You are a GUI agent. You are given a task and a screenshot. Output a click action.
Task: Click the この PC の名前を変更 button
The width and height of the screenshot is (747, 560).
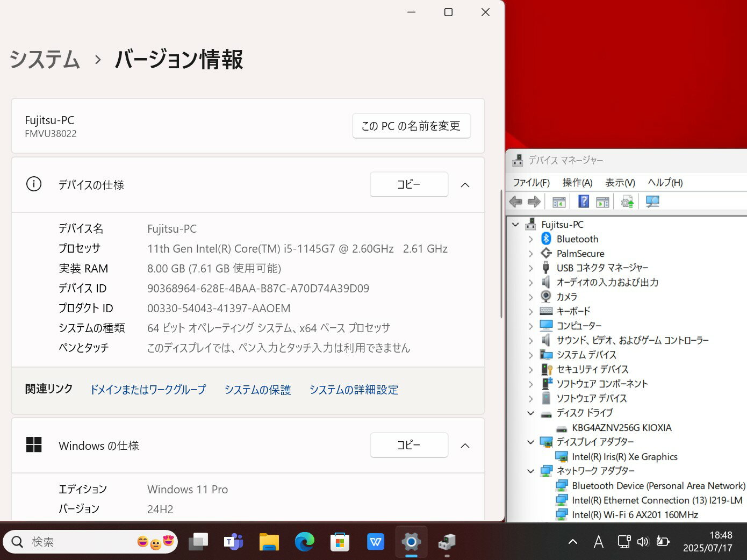click(x=411, y=126)
